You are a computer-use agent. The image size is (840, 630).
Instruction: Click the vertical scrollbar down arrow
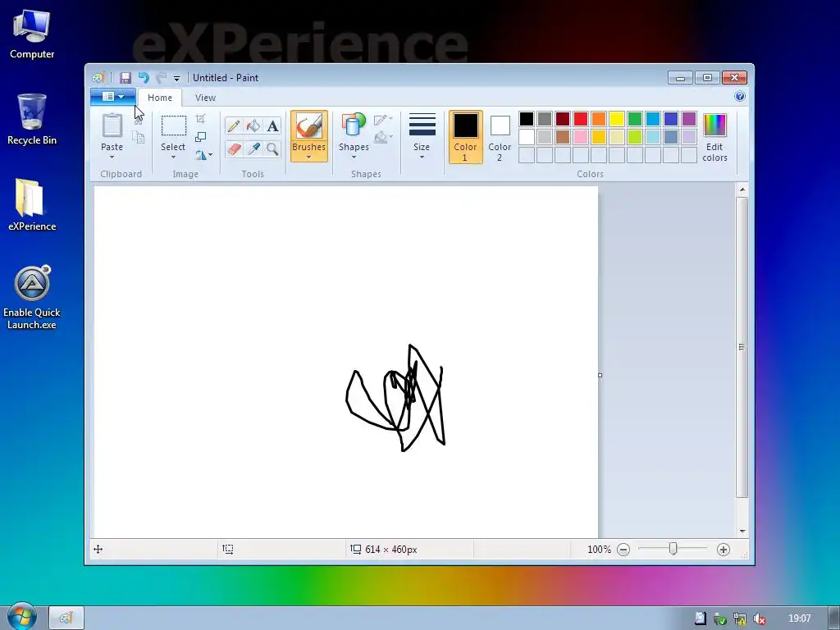click(742, 531)
